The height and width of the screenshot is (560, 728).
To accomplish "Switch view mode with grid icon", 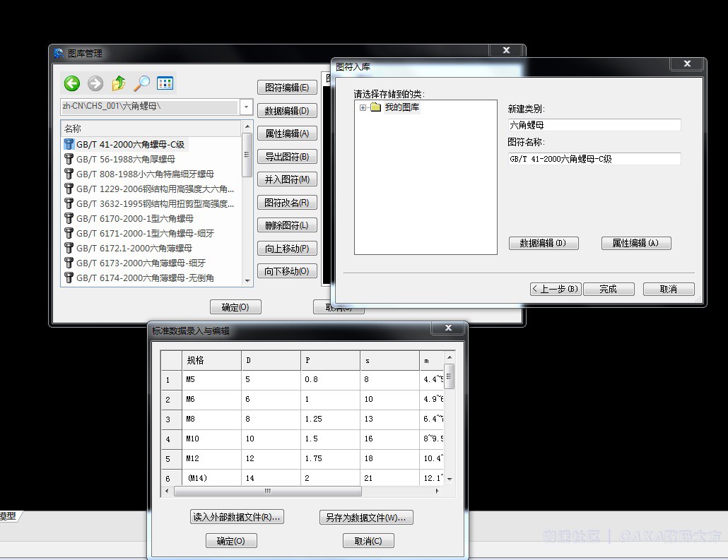I will point(165,83).
